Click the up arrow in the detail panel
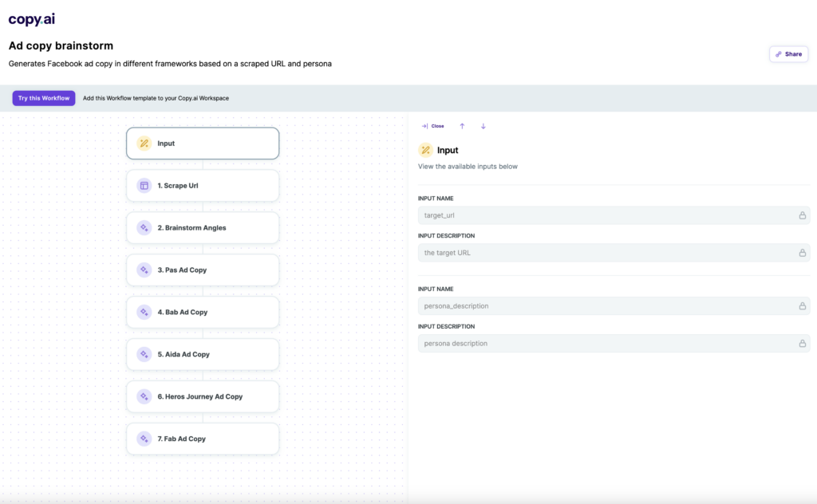 [462, 126]
